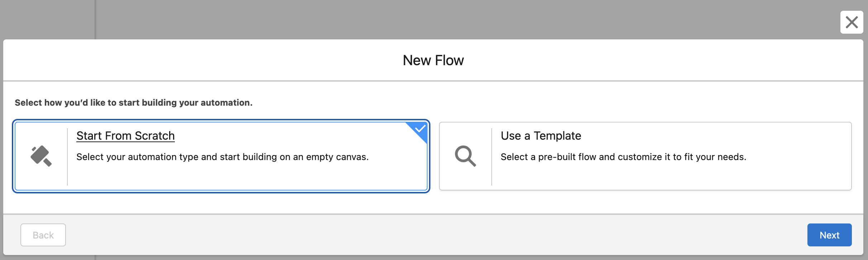The width and height of the screenshot is (868, 260).
Task: Click the dimmed backdrop above the dialog
Action: pos(430,18)
